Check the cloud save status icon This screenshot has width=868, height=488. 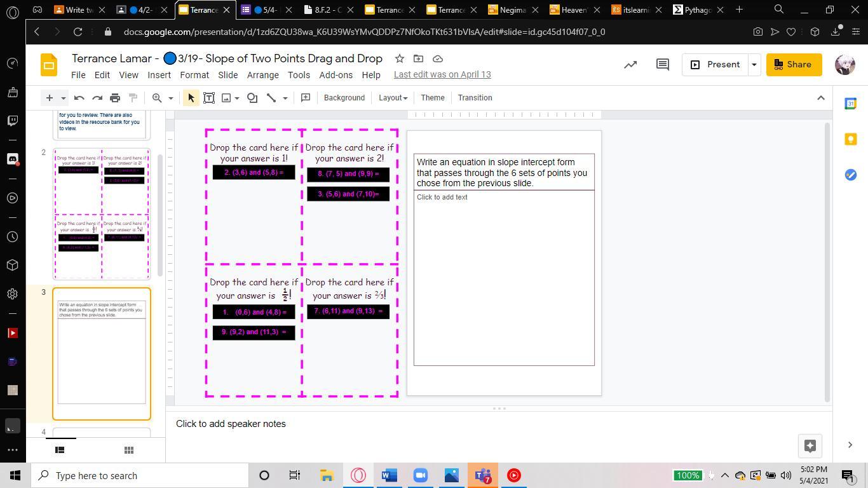438,58
